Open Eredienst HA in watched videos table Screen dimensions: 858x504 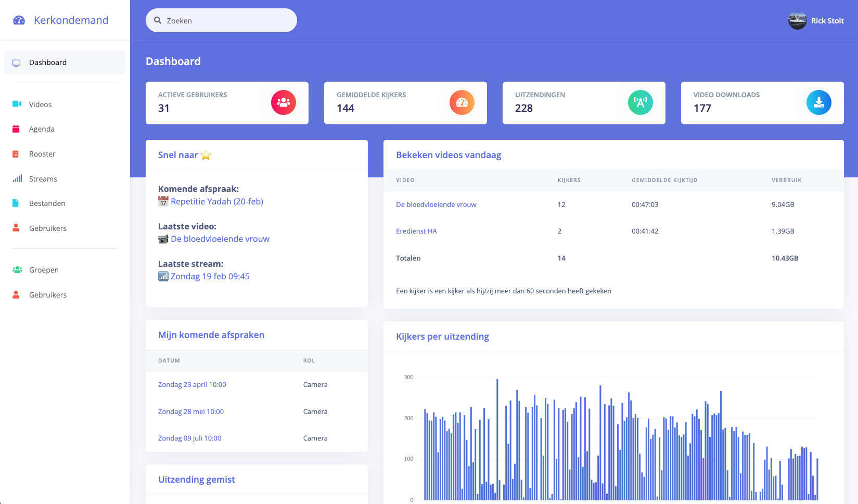click(x=416, y=231)
